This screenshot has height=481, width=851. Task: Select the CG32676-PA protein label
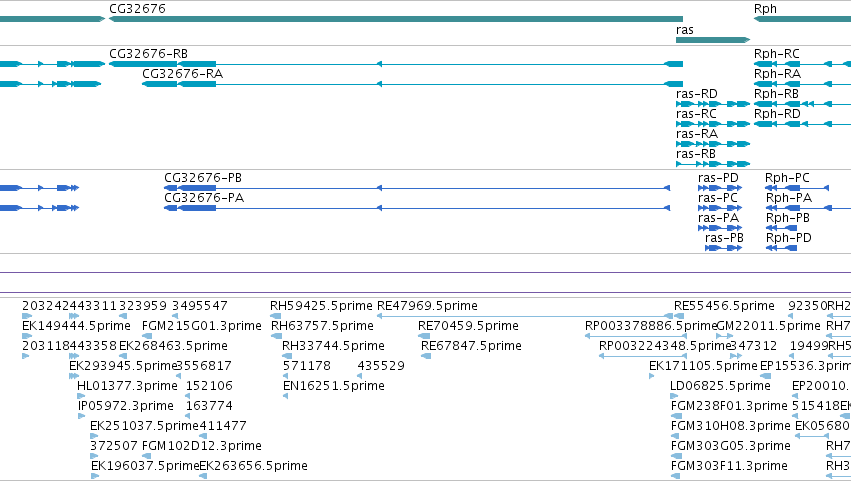204,198
